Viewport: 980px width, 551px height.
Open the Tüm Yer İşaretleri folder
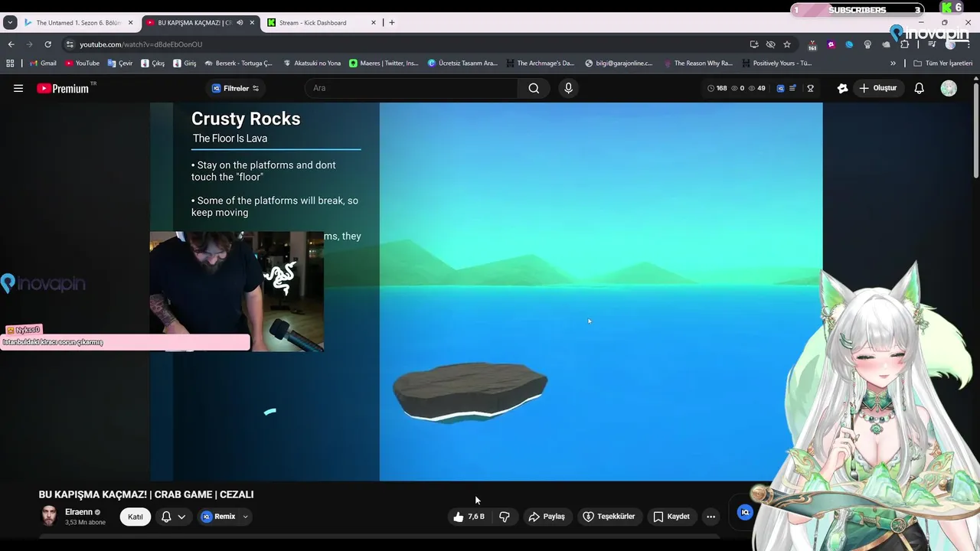pos(942,64)
